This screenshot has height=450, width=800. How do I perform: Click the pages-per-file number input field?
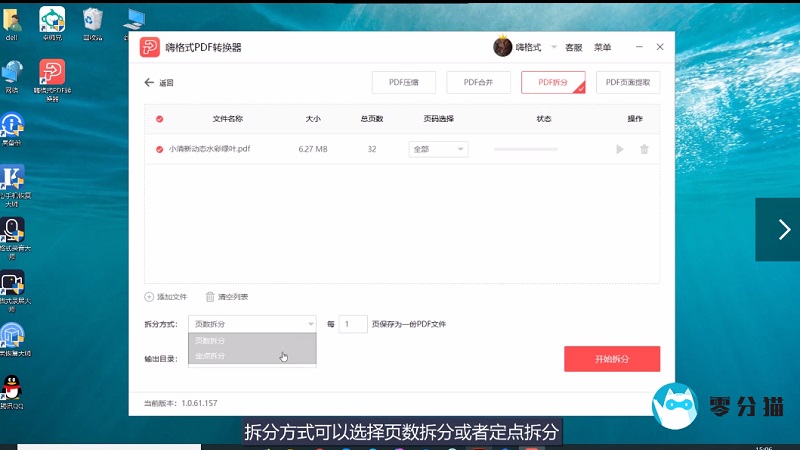click(354, 324)
